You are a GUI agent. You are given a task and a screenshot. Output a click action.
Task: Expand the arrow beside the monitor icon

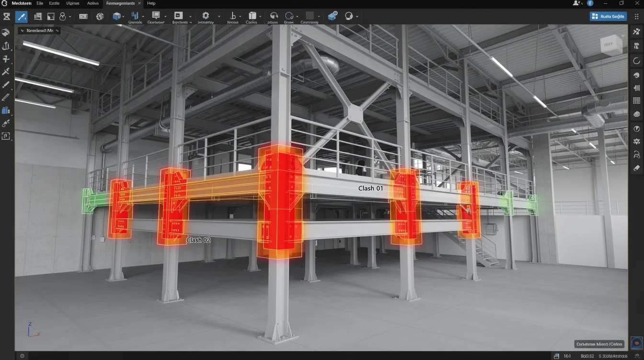pos(165,17)
